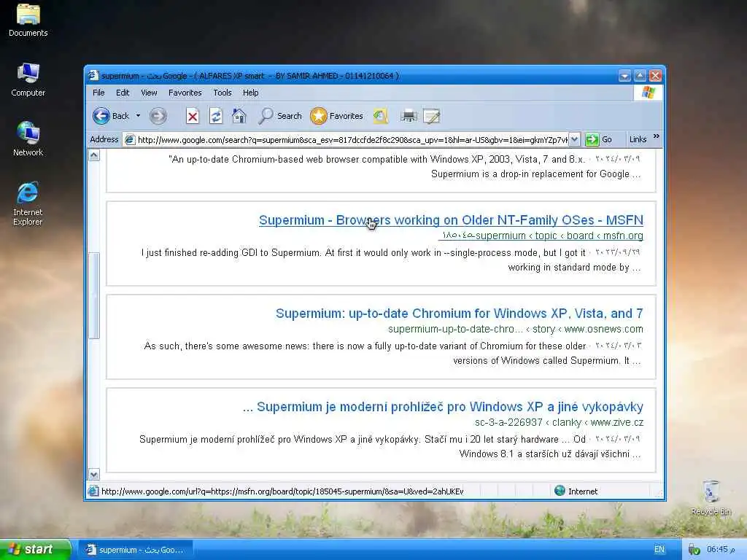Screen dimensions: 747x560
Task: Click the page icon in address bar
Action: click(129, 139)
